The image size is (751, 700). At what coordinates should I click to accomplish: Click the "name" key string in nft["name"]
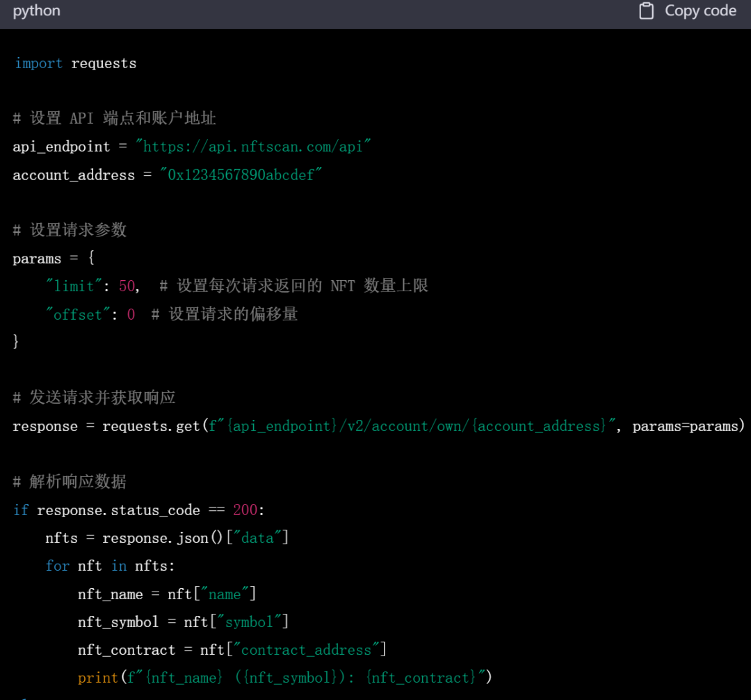pos(225,594)
